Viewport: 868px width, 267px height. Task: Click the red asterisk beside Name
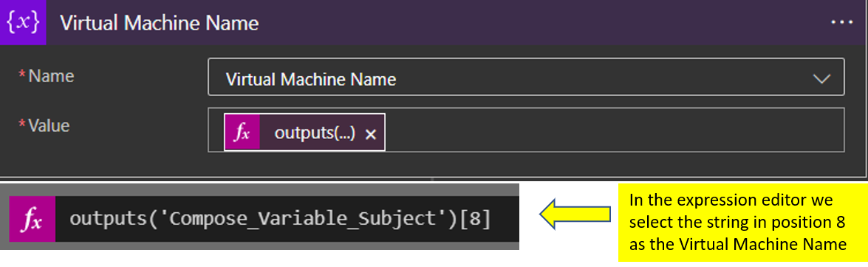click(23, 75)
